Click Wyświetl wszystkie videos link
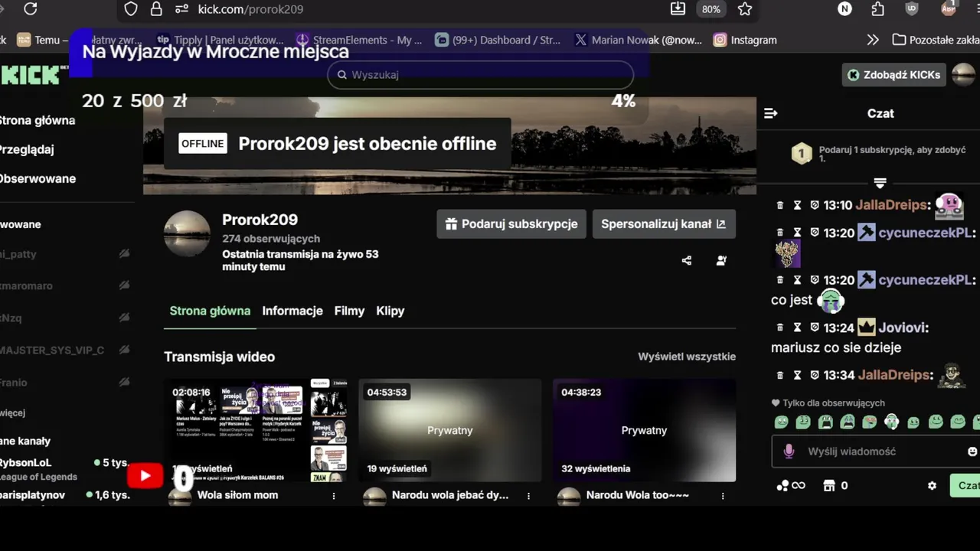 (x=687, y=357)
